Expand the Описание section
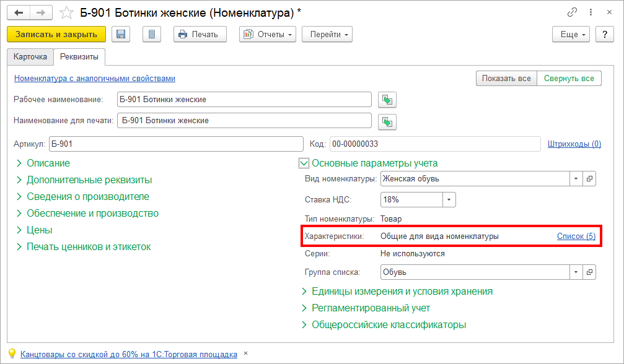 click(x=48, y=163)
